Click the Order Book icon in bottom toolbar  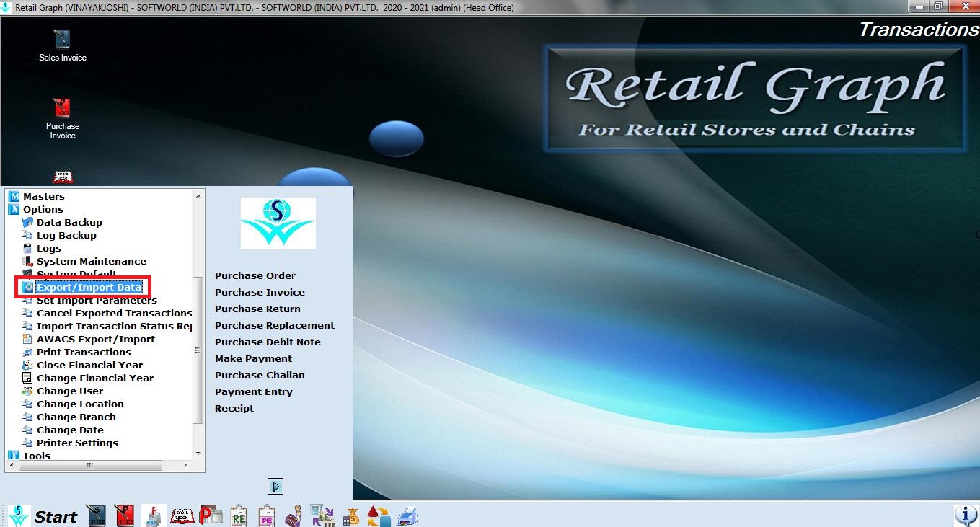click(182, 515)
